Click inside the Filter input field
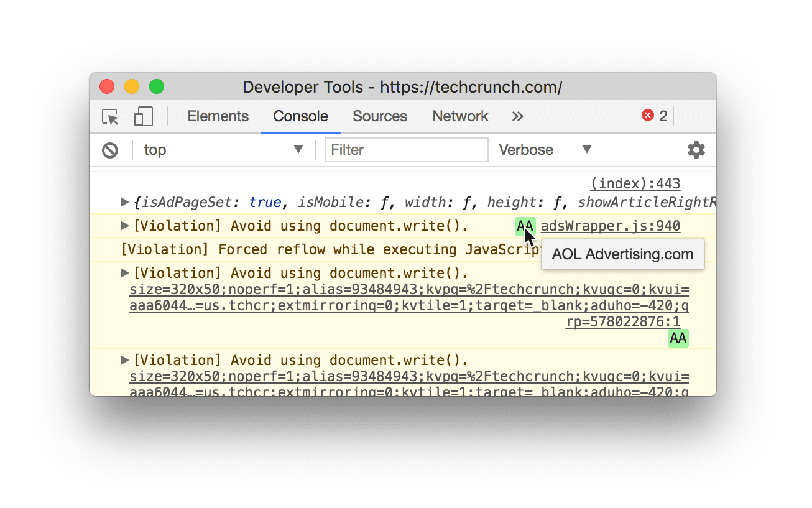Screen dimensions: 812x508 407,150
